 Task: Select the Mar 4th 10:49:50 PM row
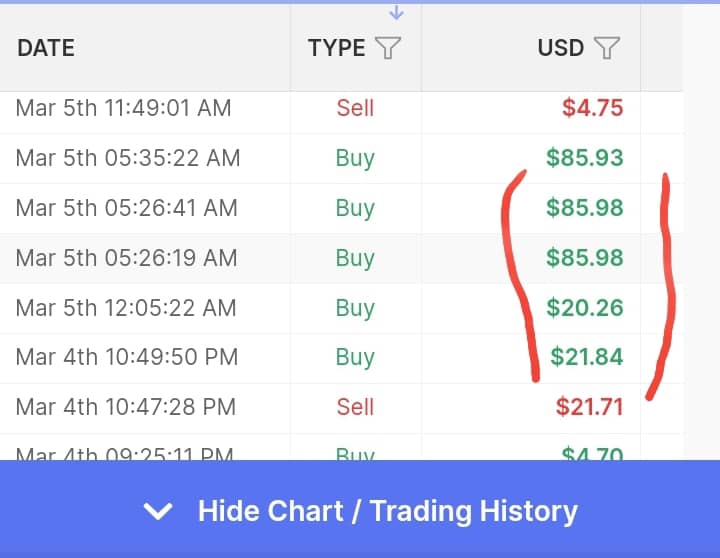[x=341, y=358]
